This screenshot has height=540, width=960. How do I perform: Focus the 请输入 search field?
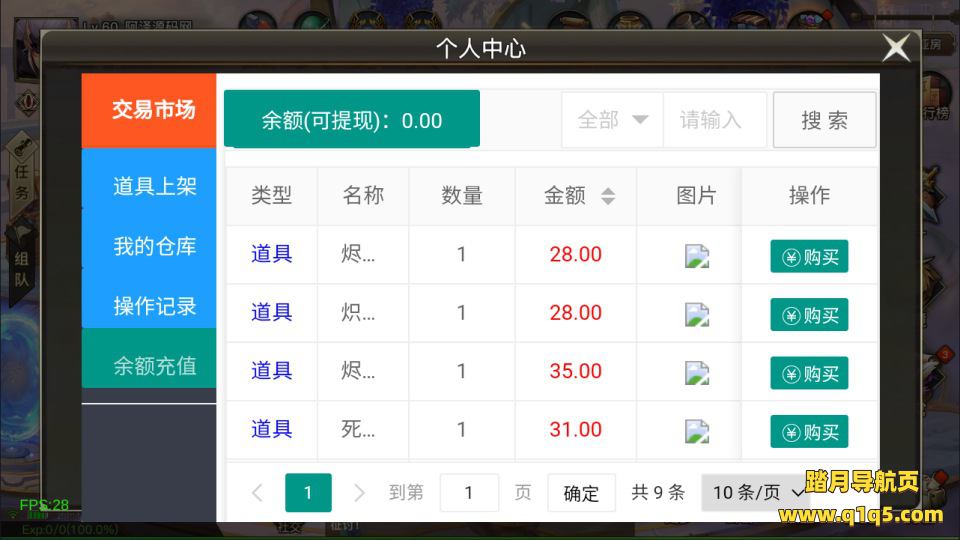pos(714,120)
